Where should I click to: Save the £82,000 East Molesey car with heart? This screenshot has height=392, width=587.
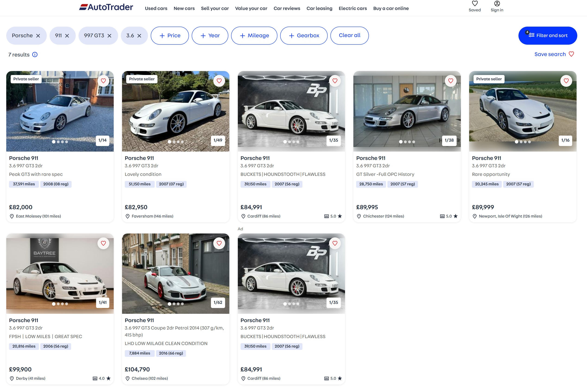pos(103,81)
